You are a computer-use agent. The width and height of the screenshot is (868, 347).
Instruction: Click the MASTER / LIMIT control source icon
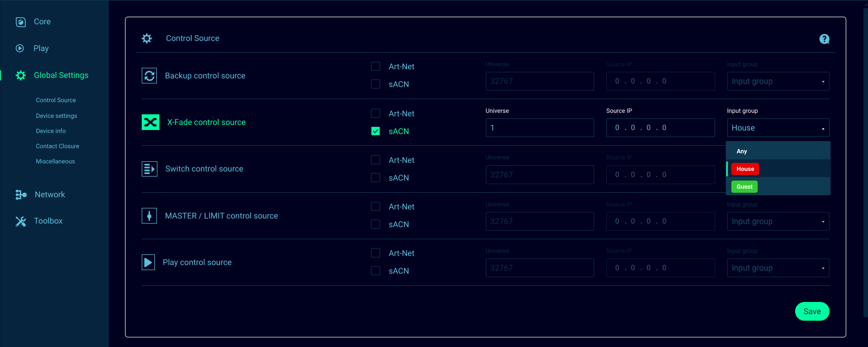click(x=149, y=216)
